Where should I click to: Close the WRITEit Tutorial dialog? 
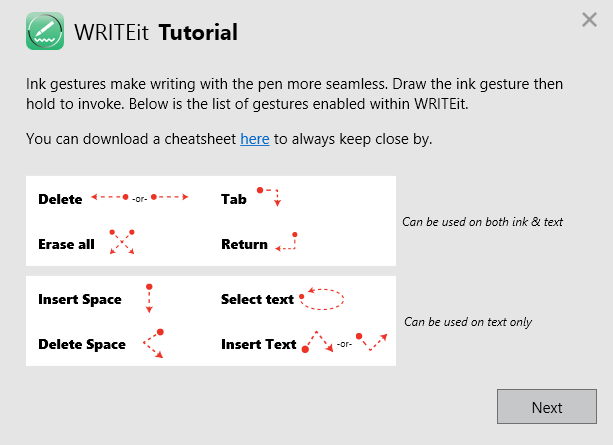[589, 19]
